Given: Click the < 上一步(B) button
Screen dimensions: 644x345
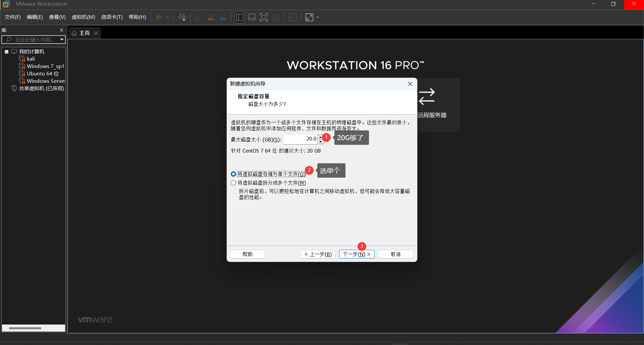Looking at the screenshot, I should click(318, 254).
